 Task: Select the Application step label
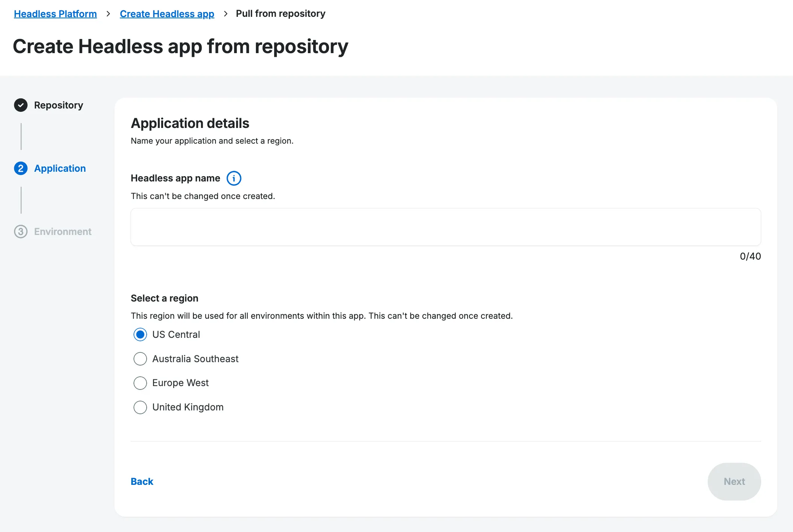60,168
